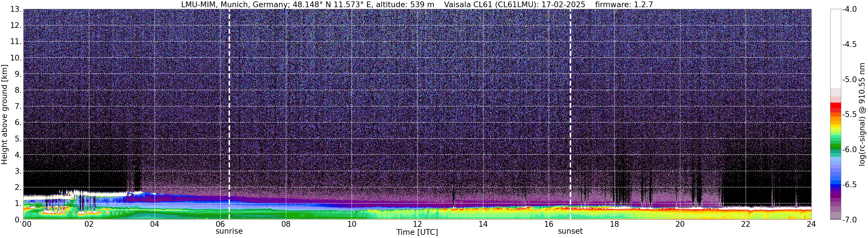Click the "13." height axis tick label

click(16, 10)
